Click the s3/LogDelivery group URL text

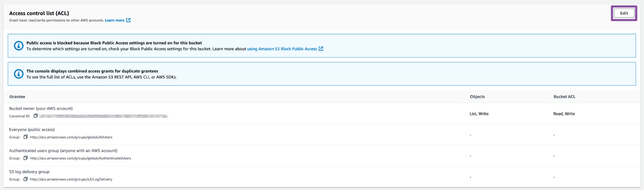pos(71,179)
